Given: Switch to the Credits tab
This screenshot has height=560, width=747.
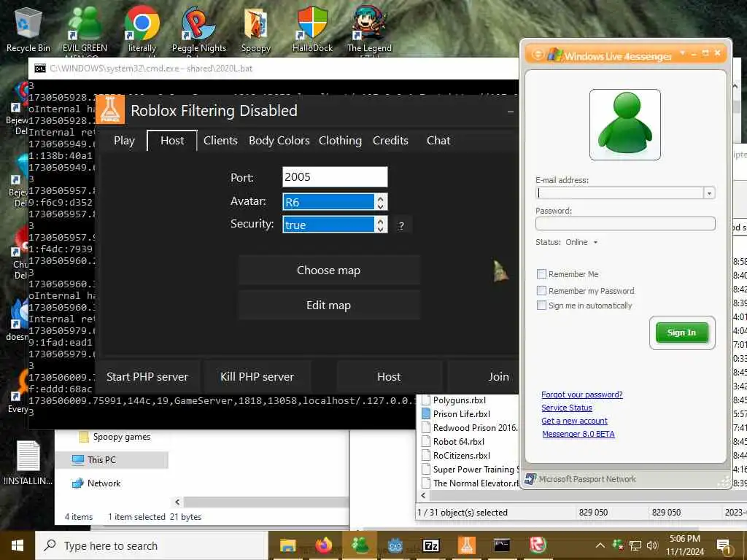Looking at the screenshot, I should (391, 141).
